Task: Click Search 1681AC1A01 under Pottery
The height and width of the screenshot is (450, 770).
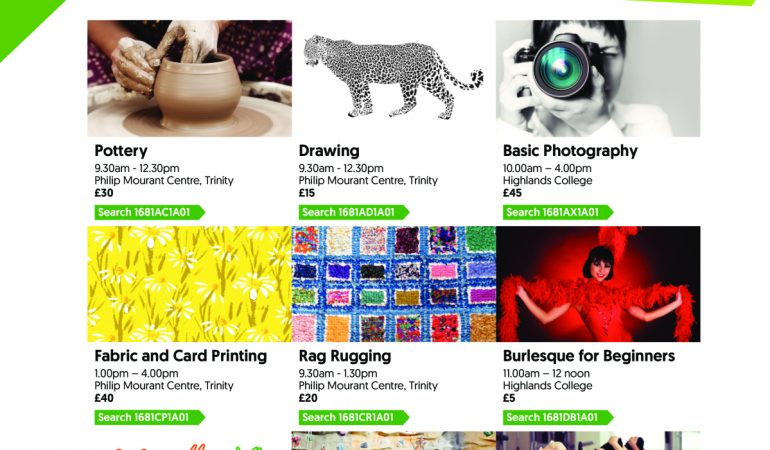Action: coord(149,212)
